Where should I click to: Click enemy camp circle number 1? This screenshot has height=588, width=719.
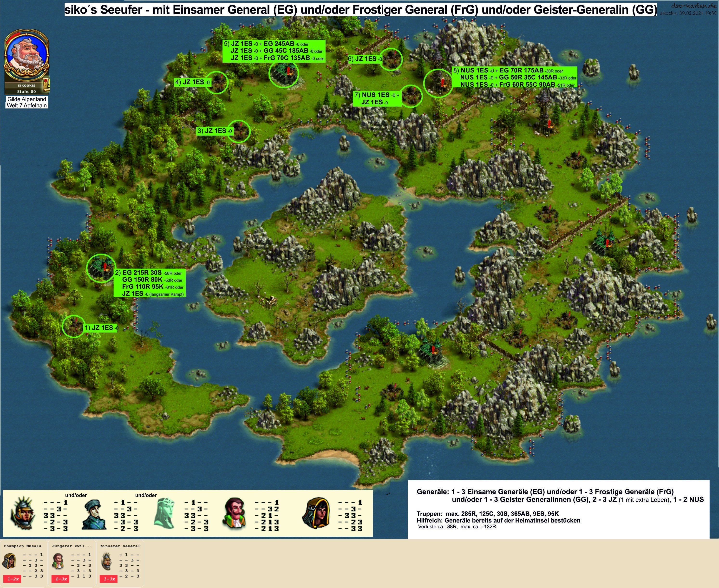coord(74,326)
